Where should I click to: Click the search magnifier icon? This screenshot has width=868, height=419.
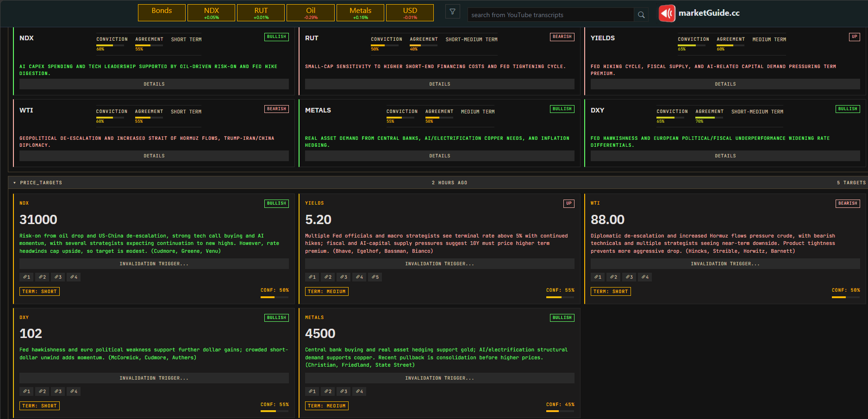(641, 15)
